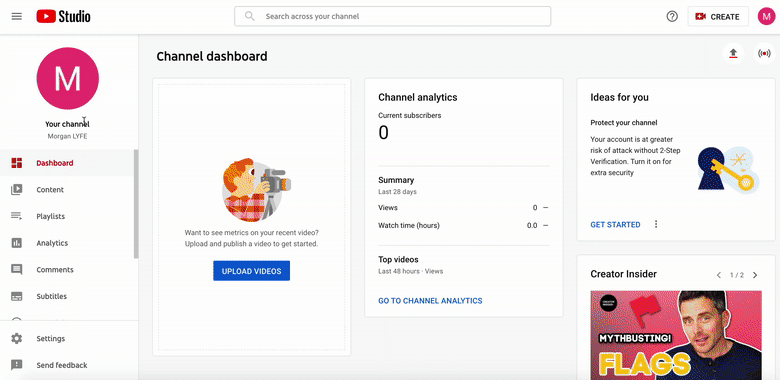Open the help question mark icon
This screenshot has width=780, height=380.
coord(672,16)
